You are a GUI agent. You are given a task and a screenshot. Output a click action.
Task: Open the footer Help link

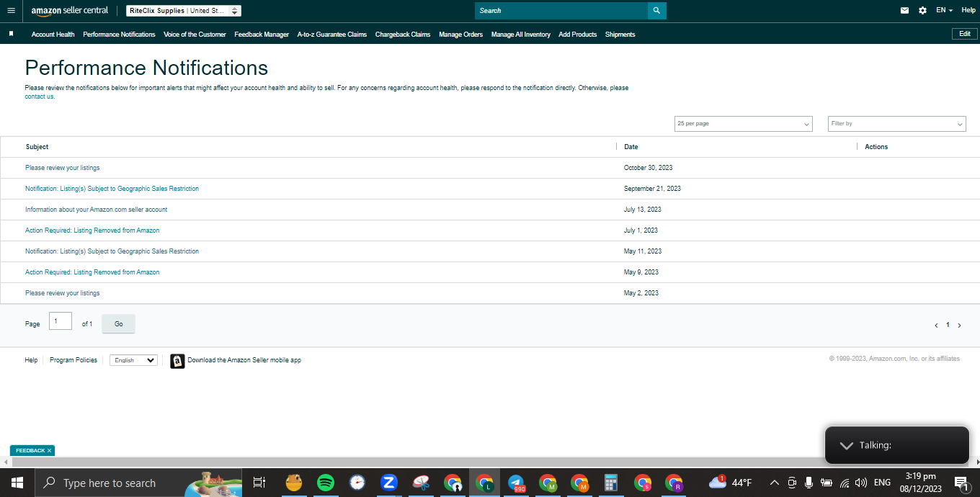(31, 360)
